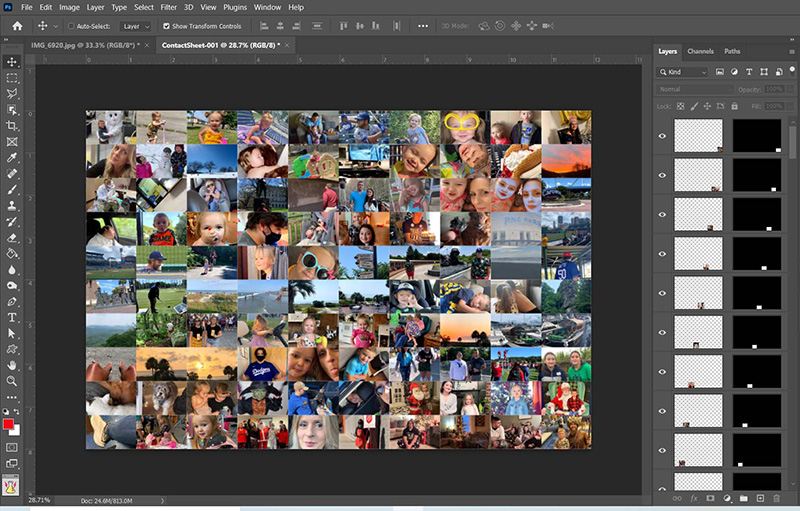The width and height of the screenshot is (800, 511).
Task: Filter for type layers
Action: 749,72
